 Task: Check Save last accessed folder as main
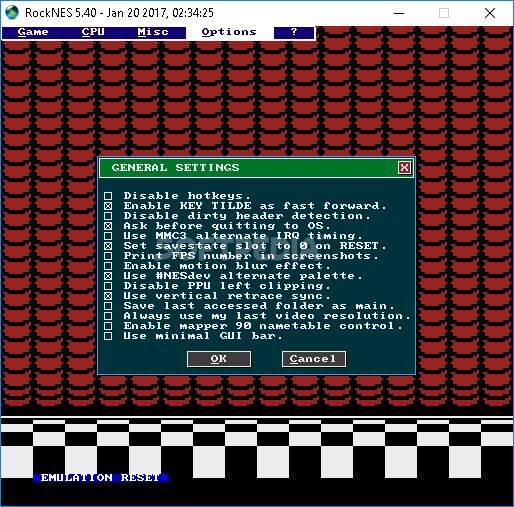coord(108,306)
